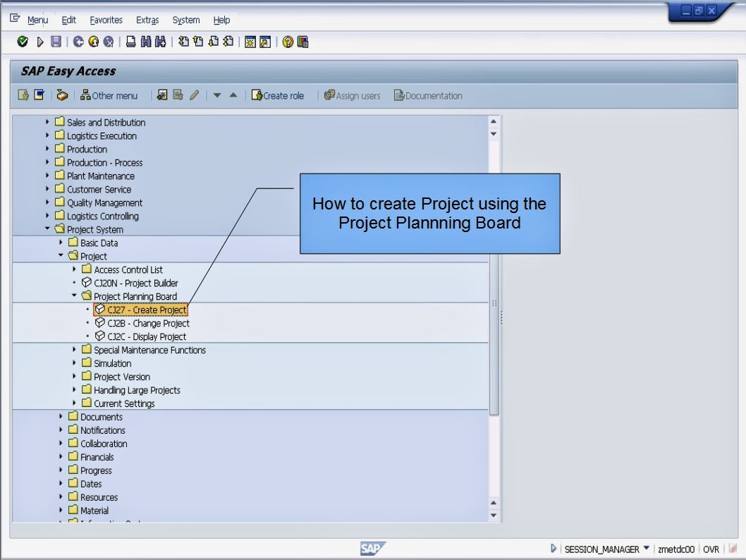Click the Find (binoculars) icon
Image resolution: width=746 pixels, height=560 pixels.
(145, 43)
